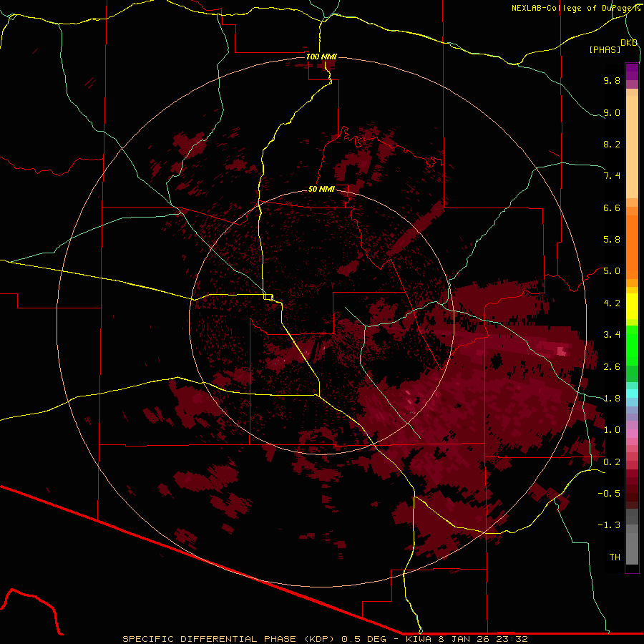Click the 4.2 value on the color scale

[x=612, y=303]
